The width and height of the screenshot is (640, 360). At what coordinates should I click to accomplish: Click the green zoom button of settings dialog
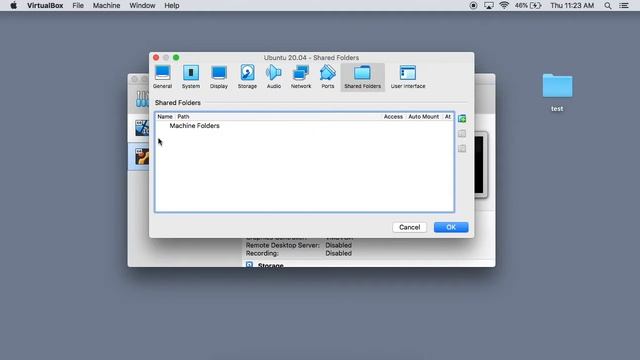pyautogui.click(x=176, y=58)
